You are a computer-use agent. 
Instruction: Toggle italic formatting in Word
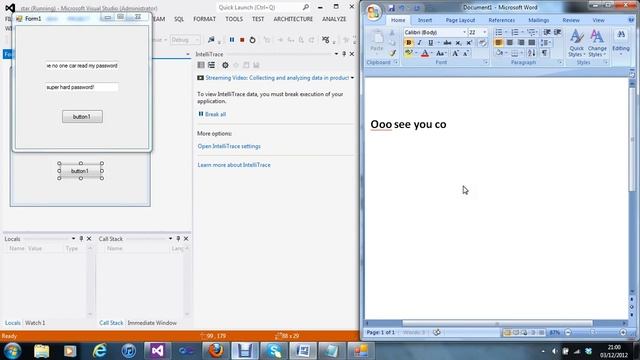pyautogui.click(x=419, y=43)
